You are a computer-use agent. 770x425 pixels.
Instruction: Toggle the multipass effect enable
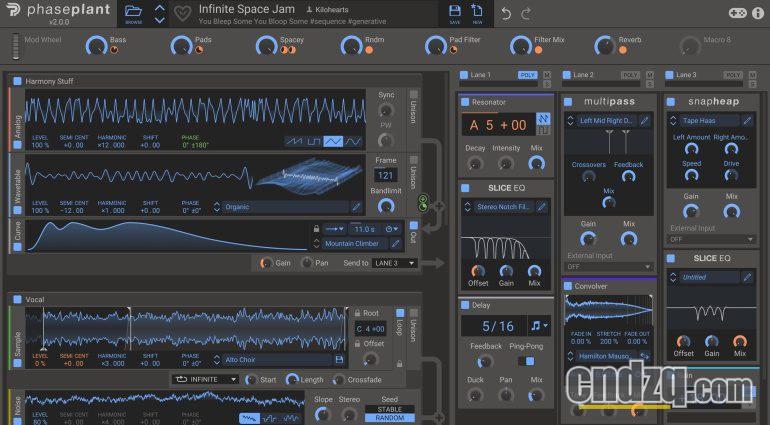pyautogui.click(x=568, y=102)
